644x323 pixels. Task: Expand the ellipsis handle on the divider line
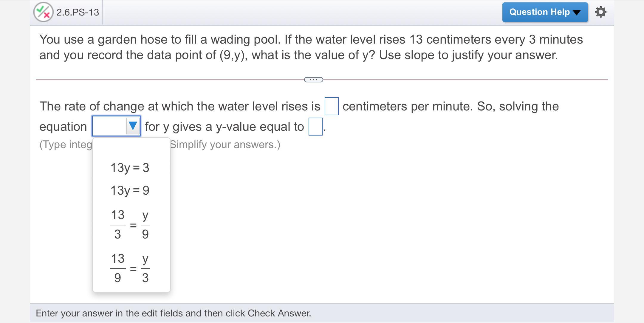tap(313, 80)
